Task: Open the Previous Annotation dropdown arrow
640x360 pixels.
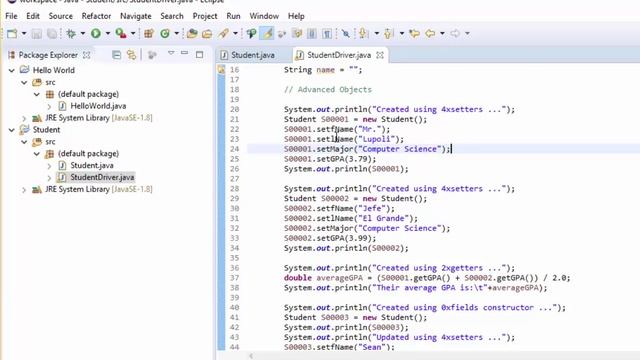Action: click(402, 33)
